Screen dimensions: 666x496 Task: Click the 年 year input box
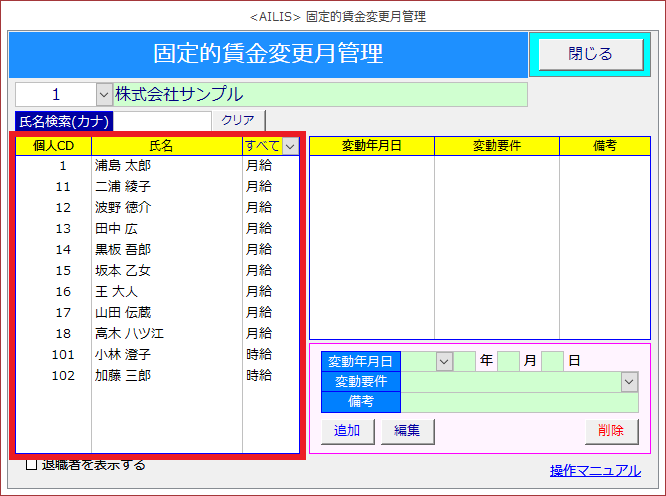click(465, 361)
